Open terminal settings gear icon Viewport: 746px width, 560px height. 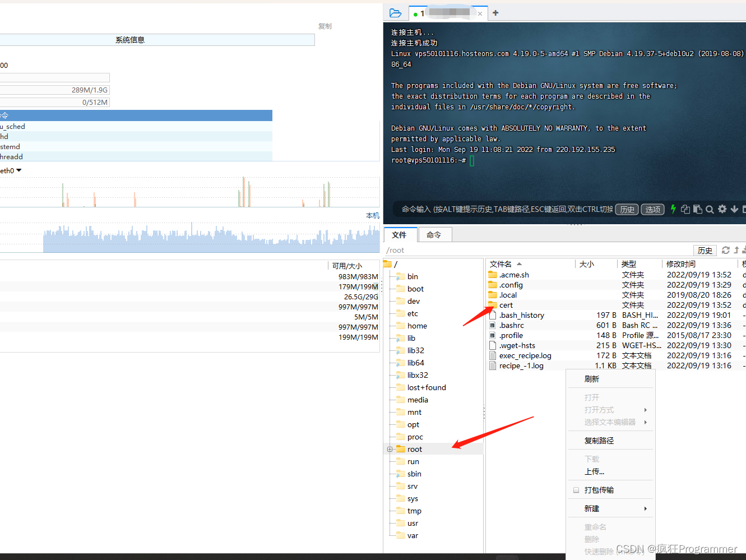722,209
